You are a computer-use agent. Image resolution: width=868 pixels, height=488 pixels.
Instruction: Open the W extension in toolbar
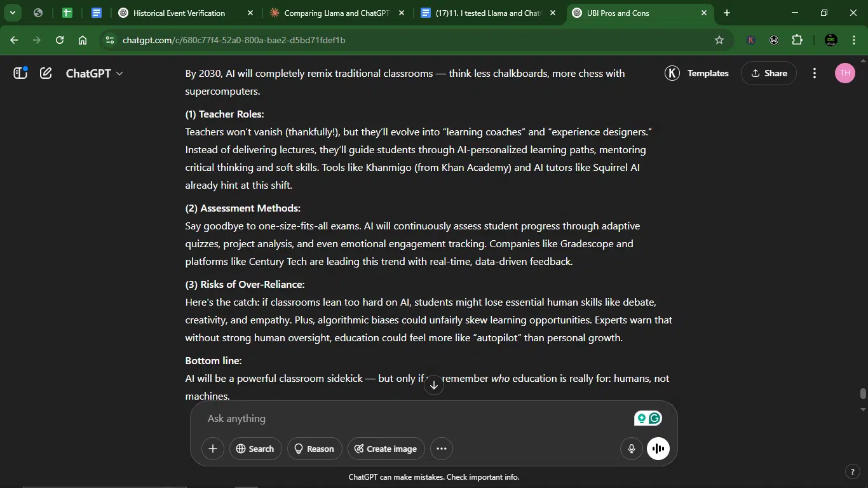point(774,40)
